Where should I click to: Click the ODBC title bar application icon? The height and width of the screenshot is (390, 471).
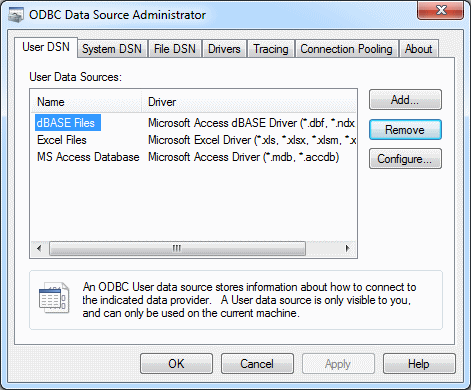(x=16, y=15)
